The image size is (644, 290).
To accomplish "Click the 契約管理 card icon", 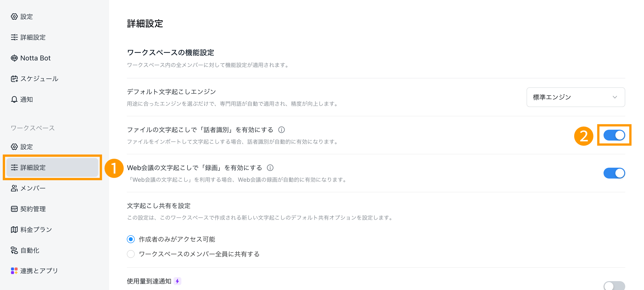I will pos(14,209).
